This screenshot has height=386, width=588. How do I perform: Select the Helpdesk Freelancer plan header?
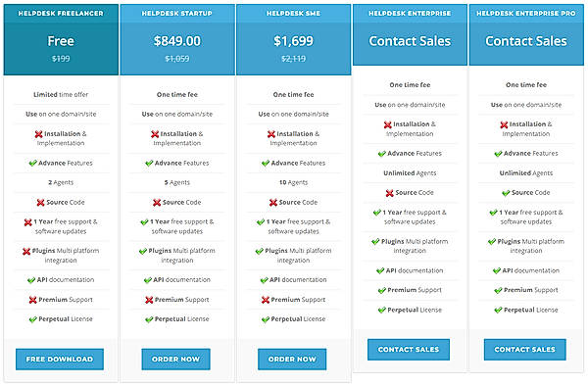point(61,13)
